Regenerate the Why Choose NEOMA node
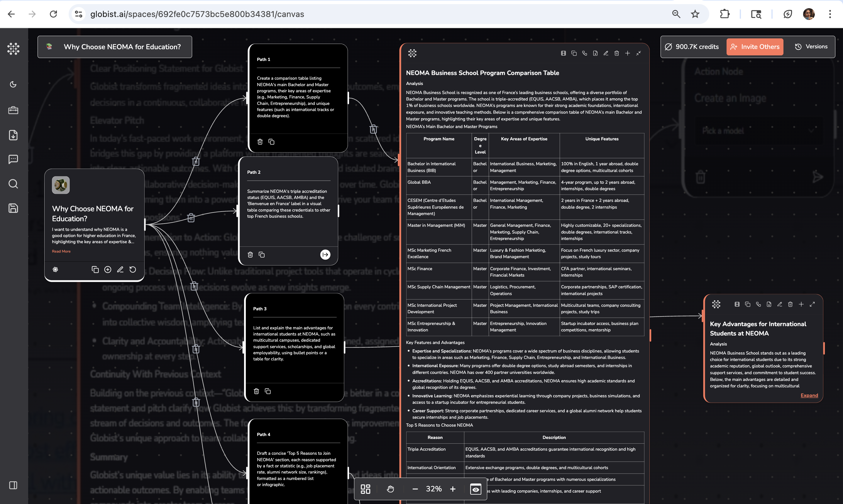This screenshot has width=843, height=504. point(133,269)
